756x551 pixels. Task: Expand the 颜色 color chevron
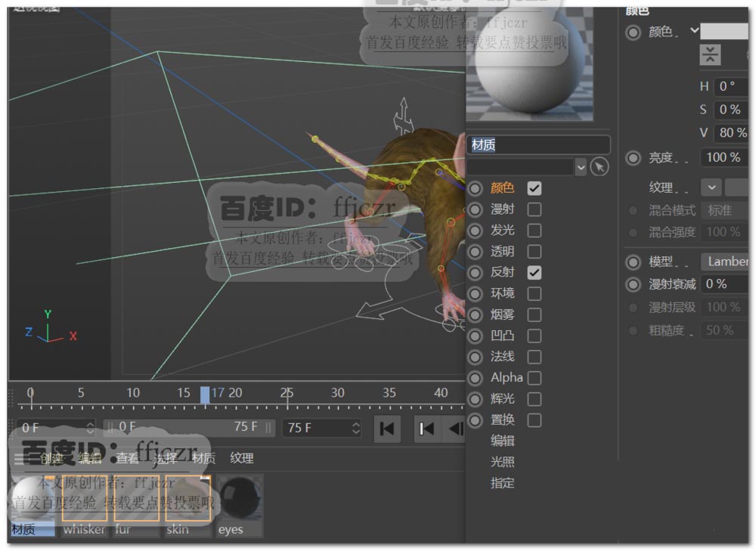coord(694,30)
